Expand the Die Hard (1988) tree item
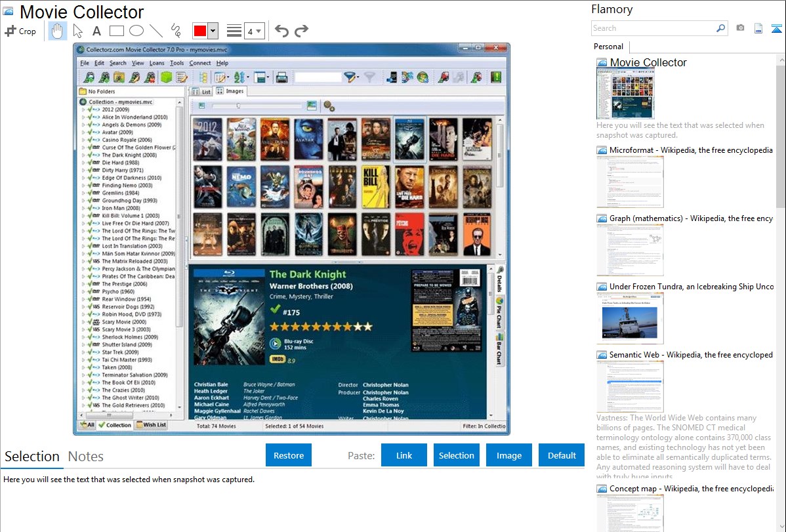The width and height of the screenshot is (786, 532). pyautogui.click(x=83, y=163)
